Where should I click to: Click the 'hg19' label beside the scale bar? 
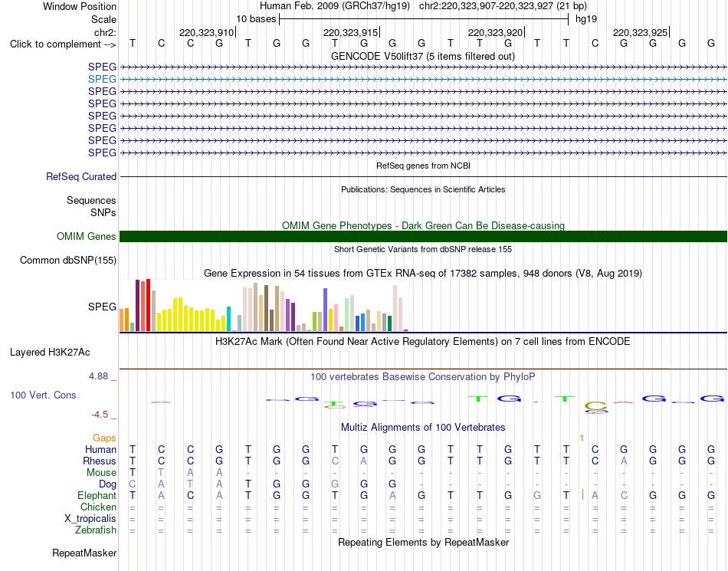586,19
